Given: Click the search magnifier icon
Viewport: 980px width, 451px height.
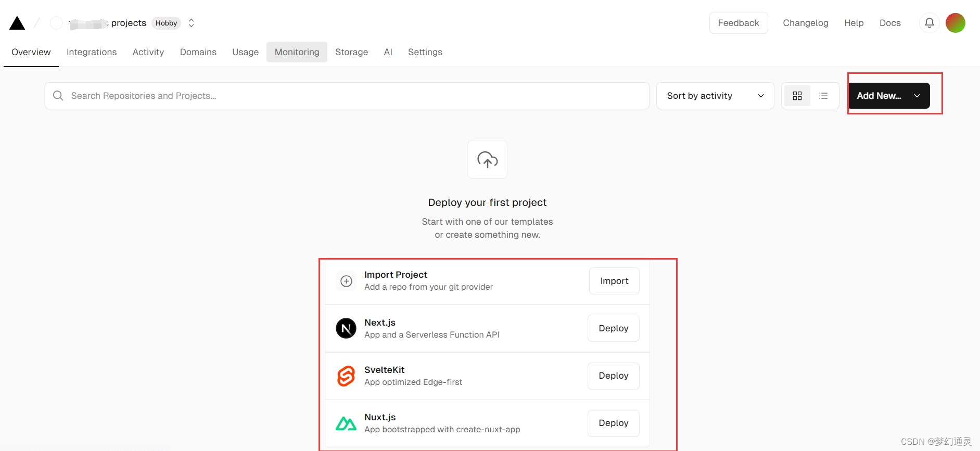Looking at the screenshot, I should (x=58, y=96).
